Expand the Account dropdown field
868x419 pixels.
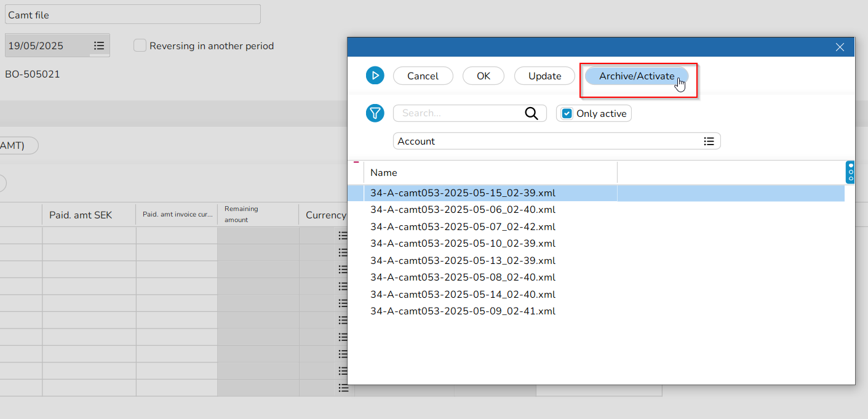(547, 142)
